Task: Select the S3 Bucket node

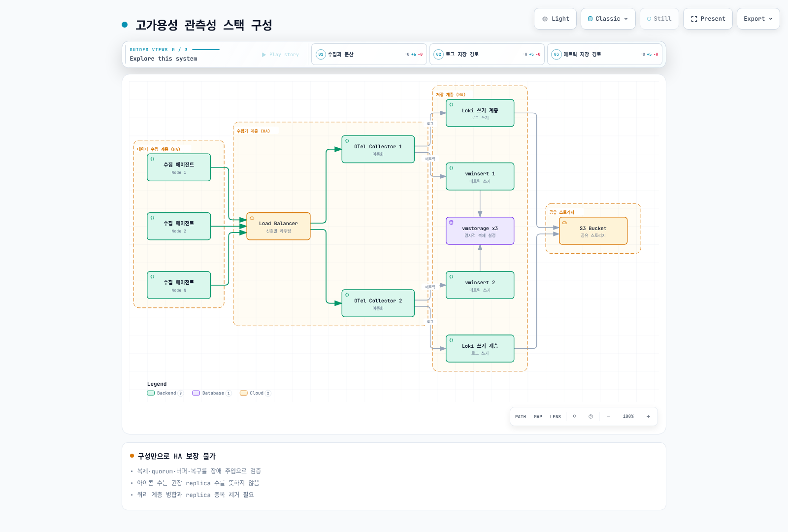Action: click(x=593, y=231)
